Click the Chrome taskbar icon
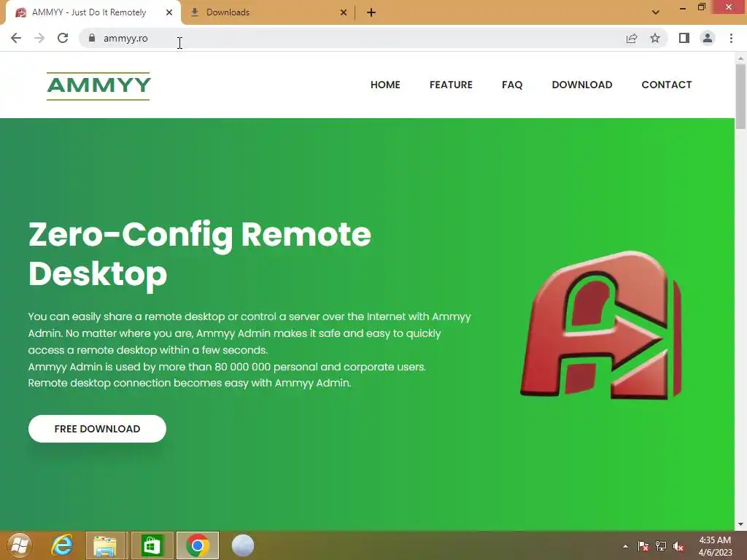Screen dimensions: 747x560 pos(198,545)
